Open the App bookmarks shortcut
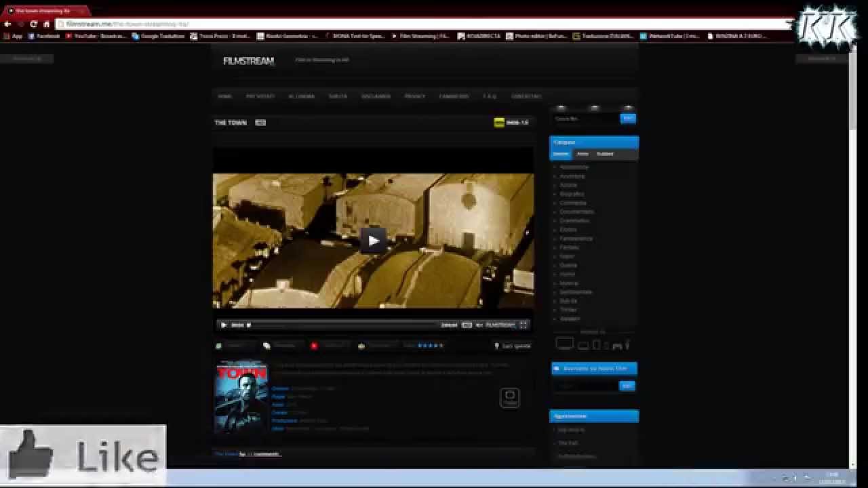Screen dimensions: 868x488 [13, 36]
